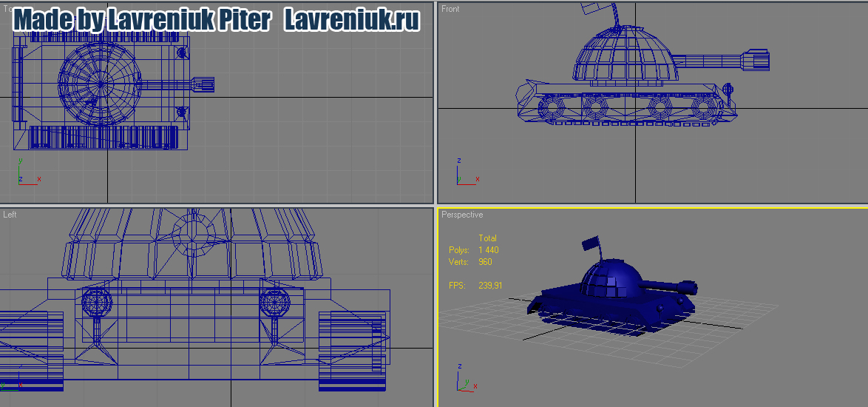This screenshot has width=868, height=407.
Task: Click the 'Made by Lavreniuk Piter' text
Action: [142, 20]
